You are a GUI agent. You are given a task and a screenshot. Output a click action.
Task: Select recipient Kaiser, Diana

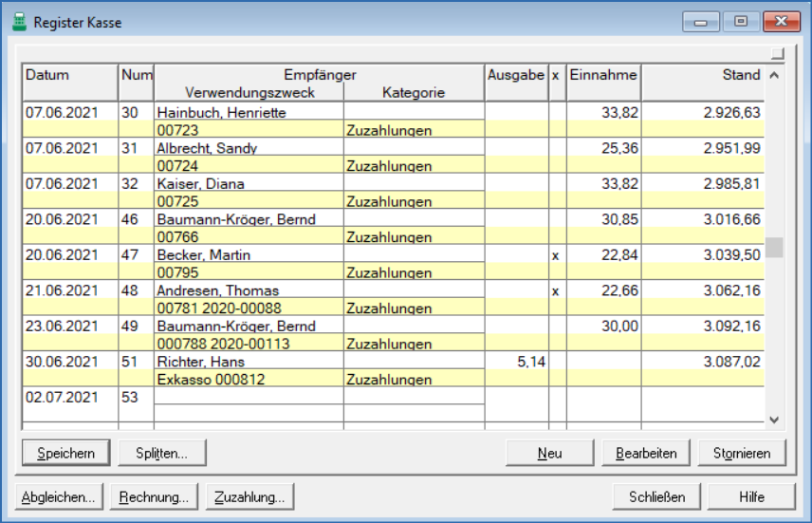coord(249,183)
